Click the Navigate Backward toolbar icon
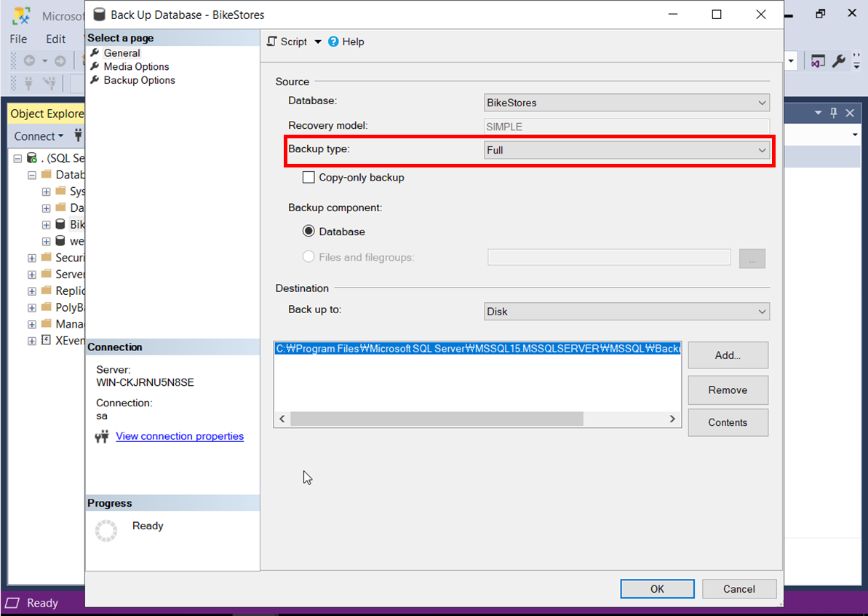 [29, 61]
